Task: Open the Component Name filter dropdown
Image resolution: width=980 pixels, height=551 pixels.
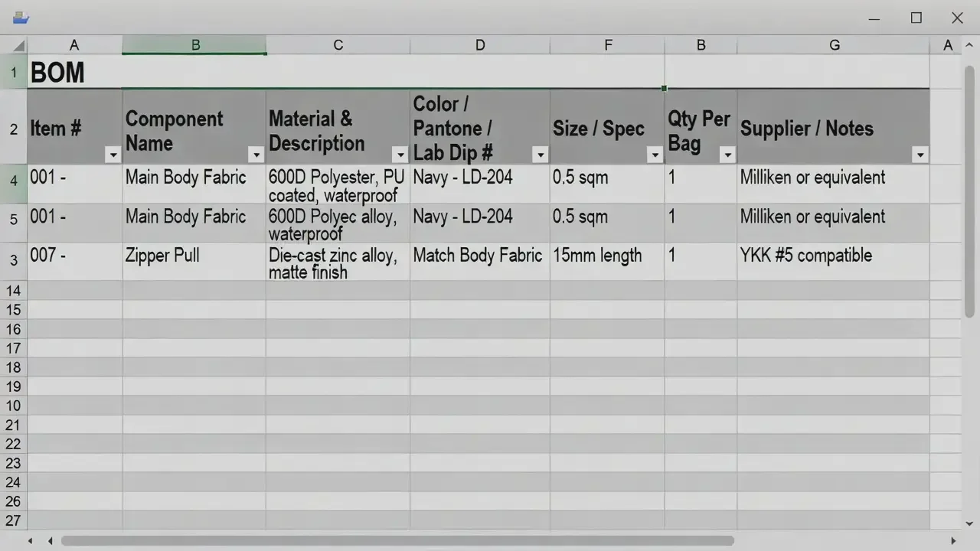Action: coord(256,155)
